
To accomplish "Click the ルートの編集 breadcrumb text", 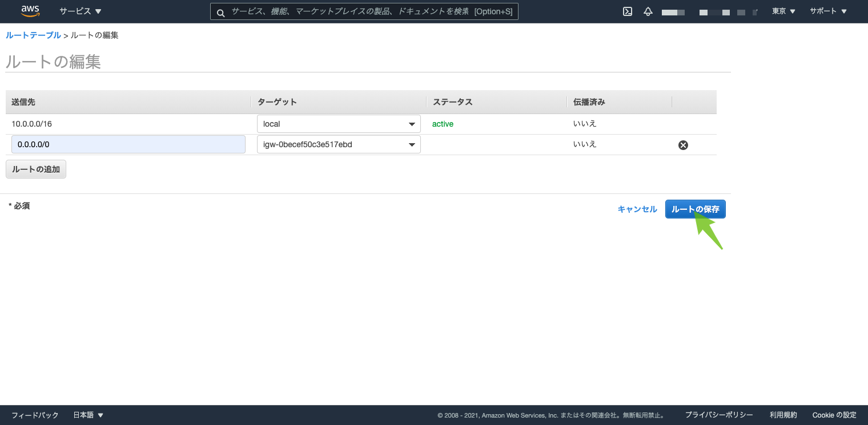I will (x=95, y=35).
